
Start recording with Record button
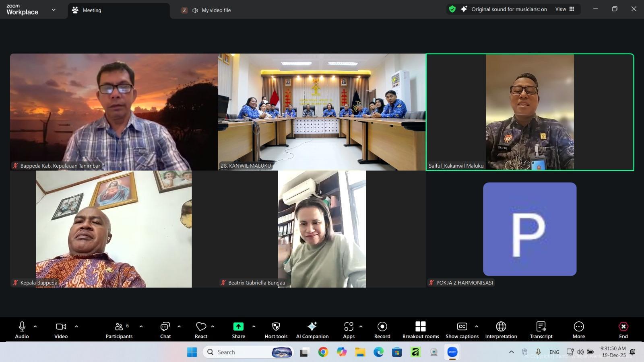382,330
